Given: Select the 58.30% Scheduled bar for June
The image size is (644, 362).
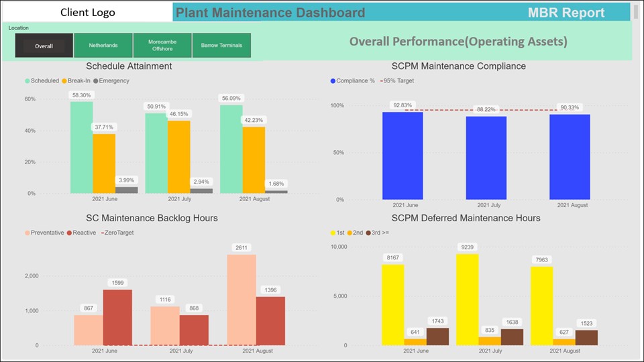Looking at the screenshot, I should (x=81, y=147).
